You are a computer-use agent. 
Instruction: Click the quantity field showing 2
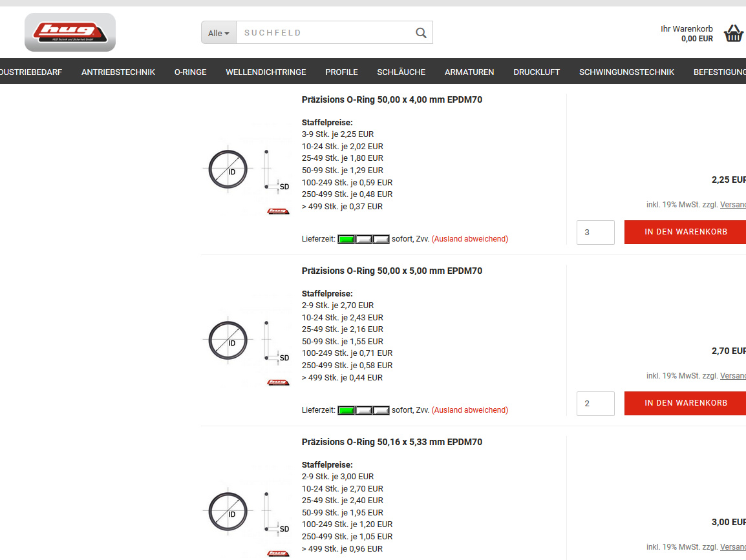tap(595, 404)
